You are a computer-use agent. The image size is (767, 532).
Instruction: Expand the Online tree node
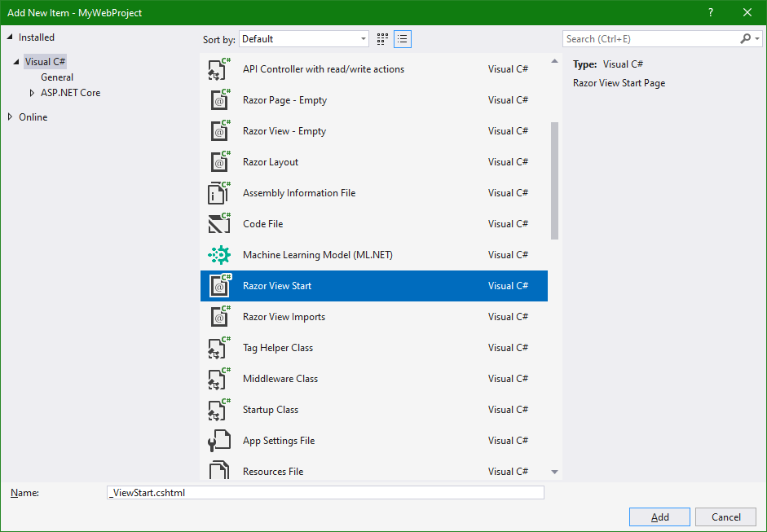(x=11, y=117)
